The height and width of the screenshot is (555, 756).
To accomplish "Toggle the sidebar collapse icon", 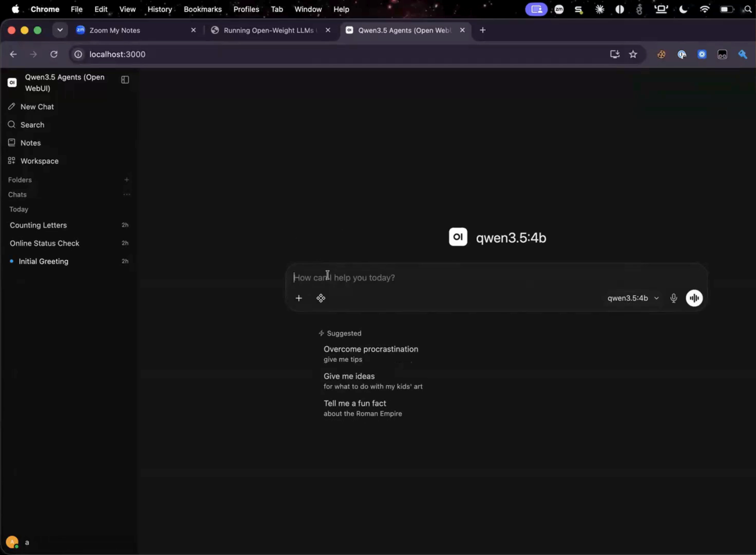I will tap(125, 80).
